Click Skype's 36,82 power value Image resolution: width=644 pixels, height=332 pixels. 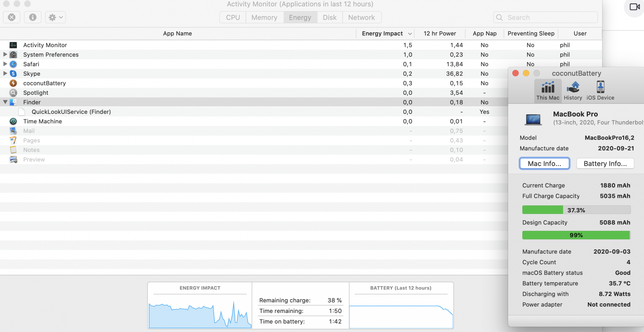(454, 73)
